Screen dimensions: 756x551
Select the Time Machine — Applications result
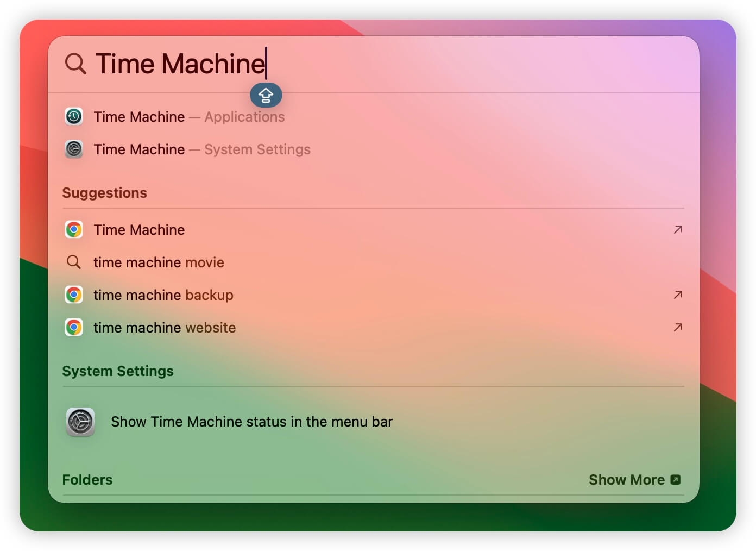coord(188,117)
